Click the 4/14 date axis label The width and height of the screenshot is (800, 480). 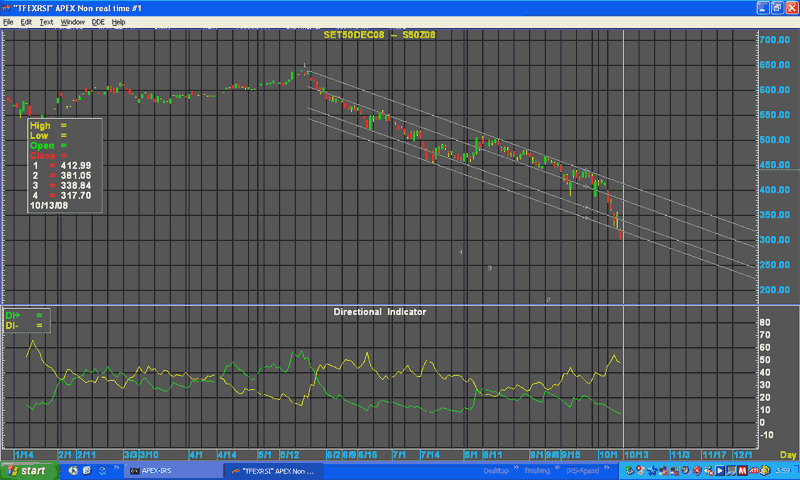pyautogui.click(x=227, y=454)
